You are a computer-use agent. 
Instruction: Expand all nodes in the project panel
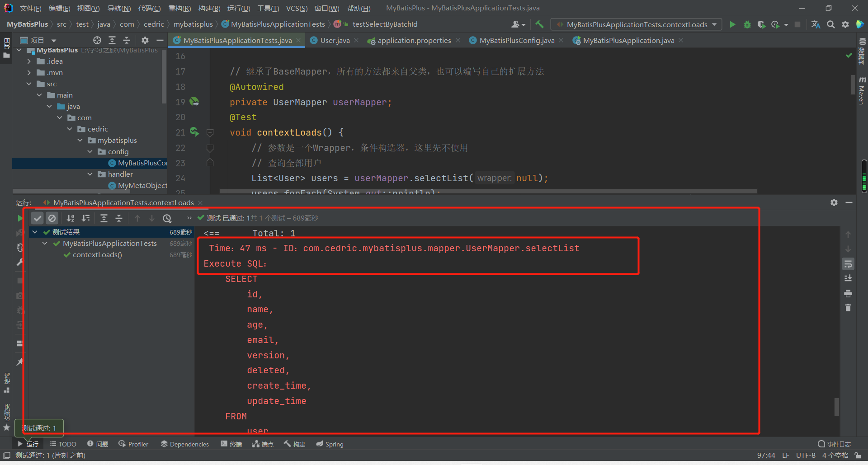point(112,40)
